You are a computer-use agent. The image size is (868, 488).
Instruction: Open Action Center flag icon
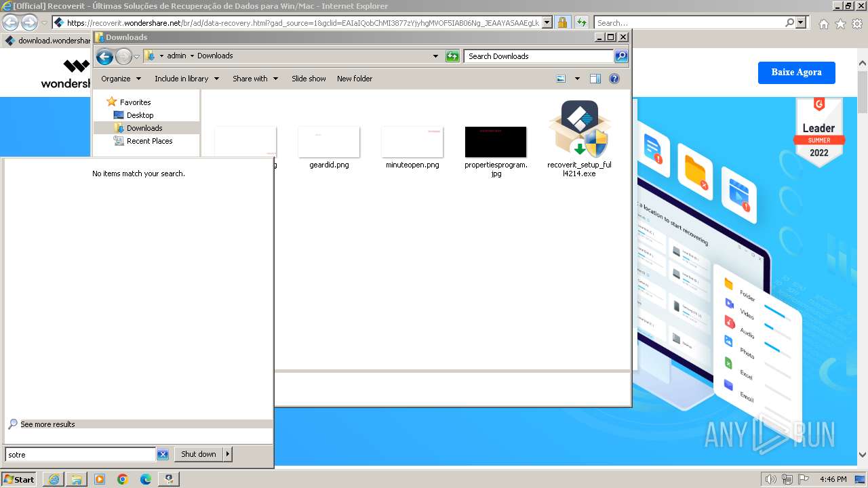pyautogui.click(x=804, y=479)
